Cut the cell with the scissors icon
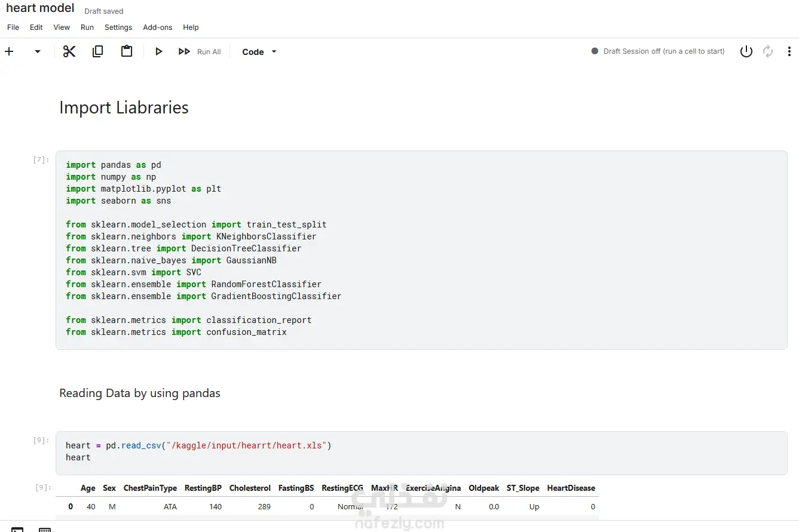 69,52
